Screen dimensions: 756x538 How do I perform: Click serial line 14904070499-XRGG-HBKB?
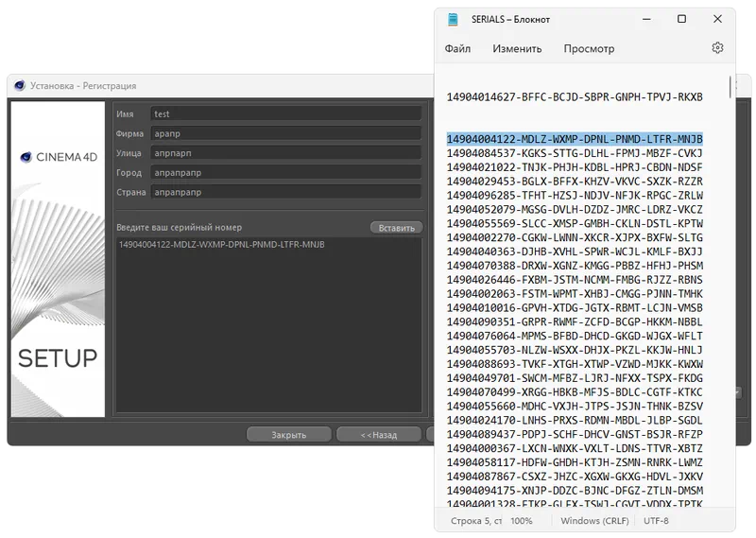click(x=575, y=391)
